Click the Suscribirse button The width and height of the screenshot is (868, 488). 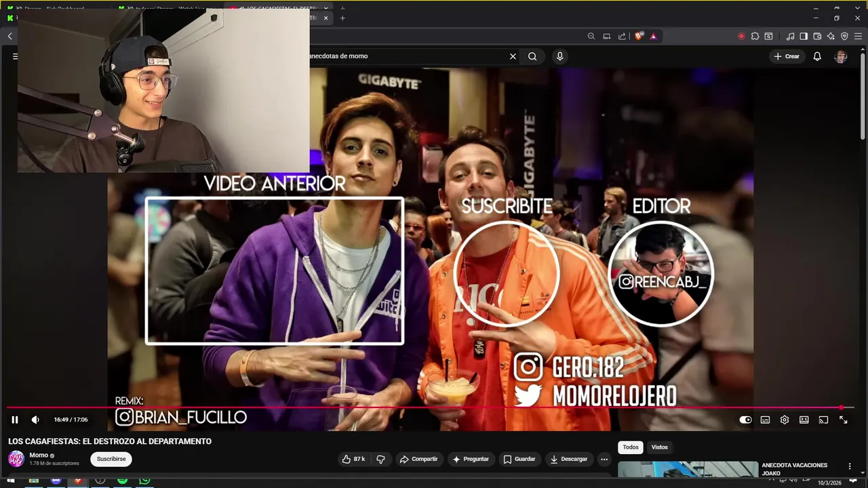[x=111, y=459]
